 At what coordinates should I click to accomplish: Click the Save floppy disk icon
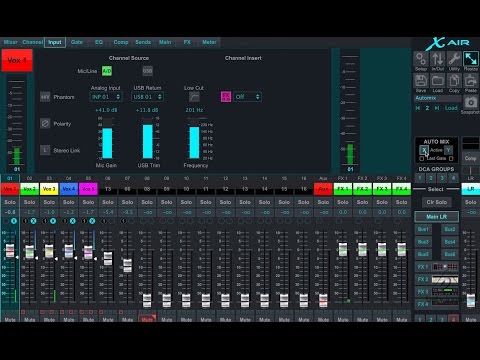[421, 81]
